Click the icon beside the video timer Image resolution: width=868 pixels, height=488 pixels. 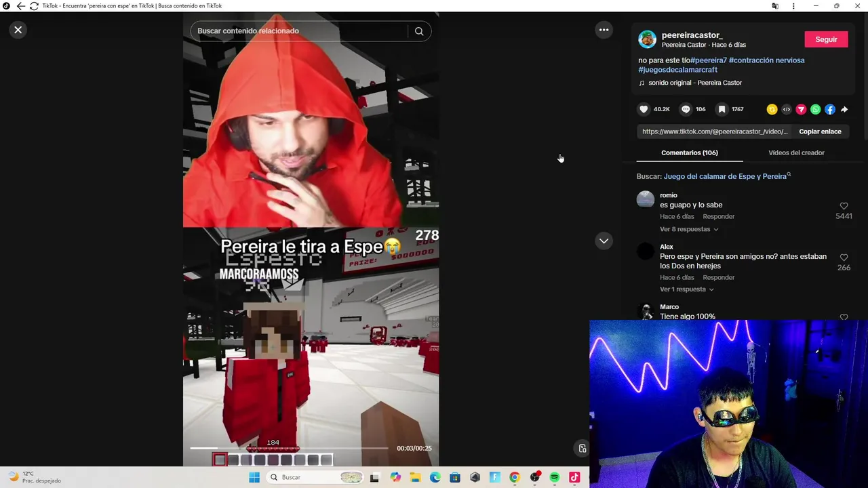[x=582, y=448]
